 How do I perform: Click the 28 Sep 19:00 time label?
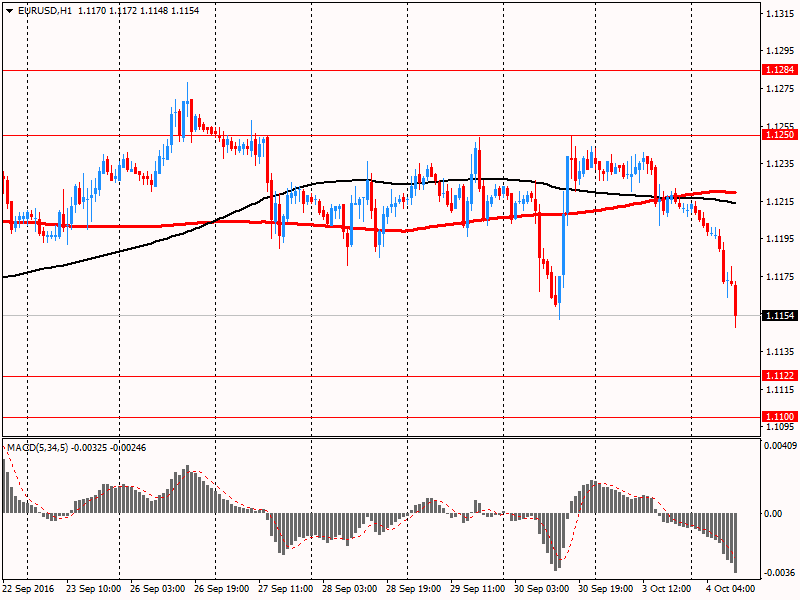tap(413, 589)
